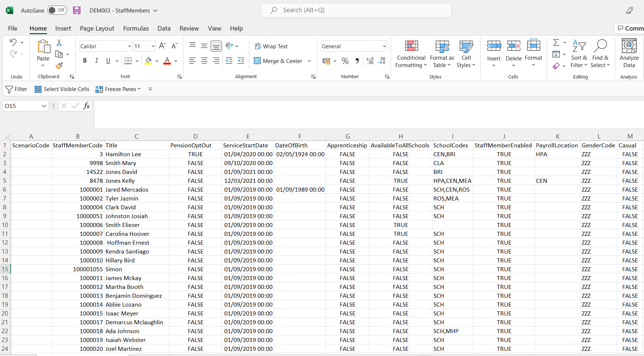Click the Format cells icon
The width and height of the screenshot is (644, 356).
(534, 46)
